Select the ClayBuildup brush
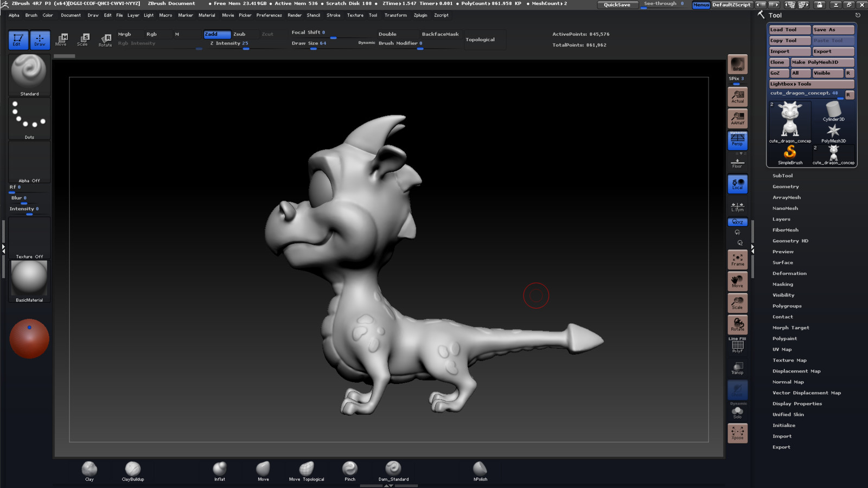Viewport: 868px width, 488px height. tap(133, 471)
